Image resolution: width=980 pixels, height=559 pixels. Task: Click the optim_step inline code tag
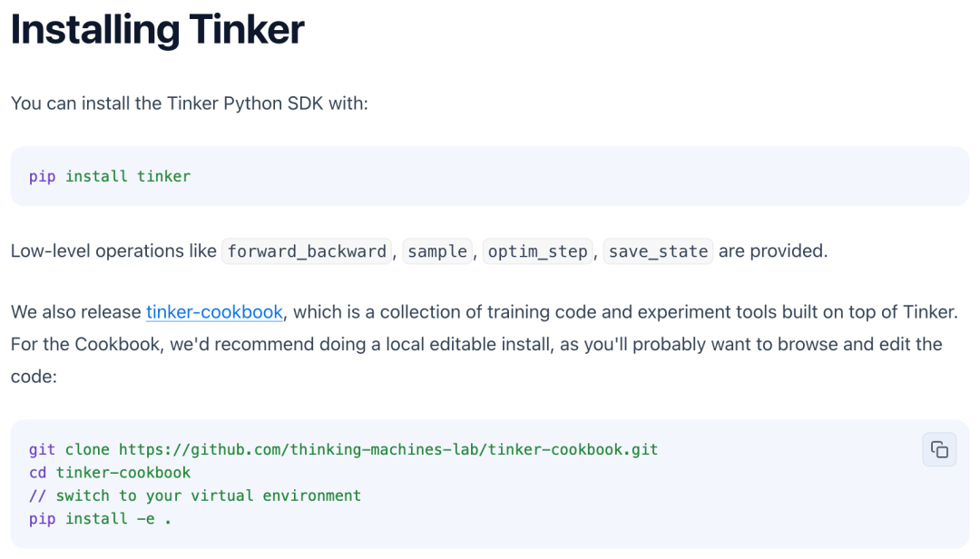[x=537, y=251]
